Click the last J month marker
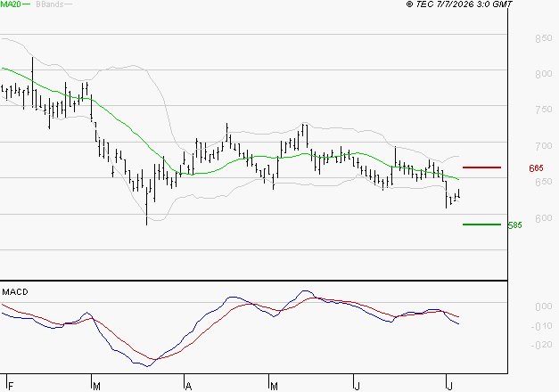Image resolution: width=559 pixels, height=392 pixels. [450, 386]
